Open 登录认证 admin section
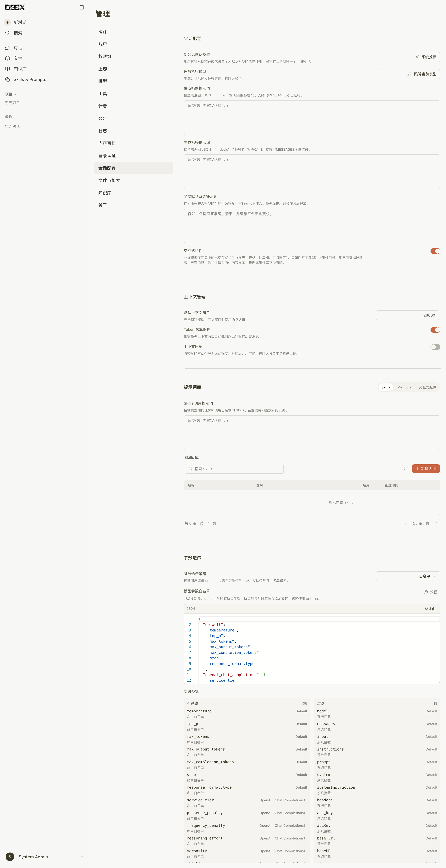This screenshot has height=868, width=446. [134, 156]
